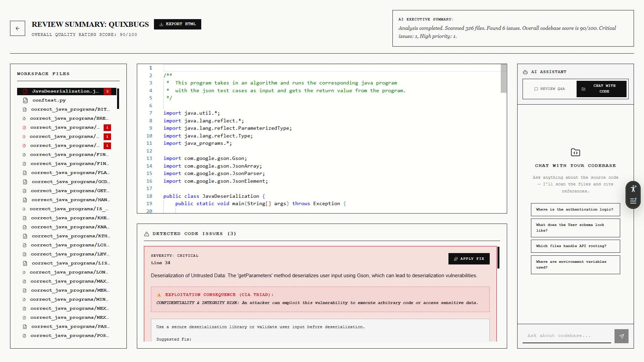Place cursor on code line 18 class declaration
Screen dimensions: 644x362
click(x=214, y=196)
